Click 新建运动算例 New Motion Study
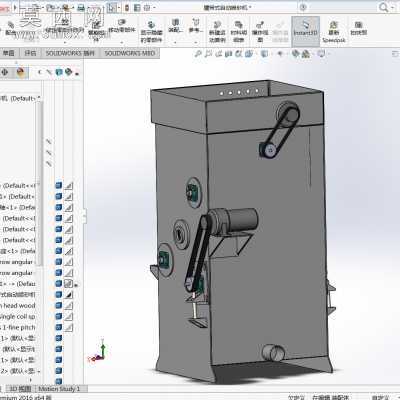This screenshot has width=400, height=400. click(217, 32)
